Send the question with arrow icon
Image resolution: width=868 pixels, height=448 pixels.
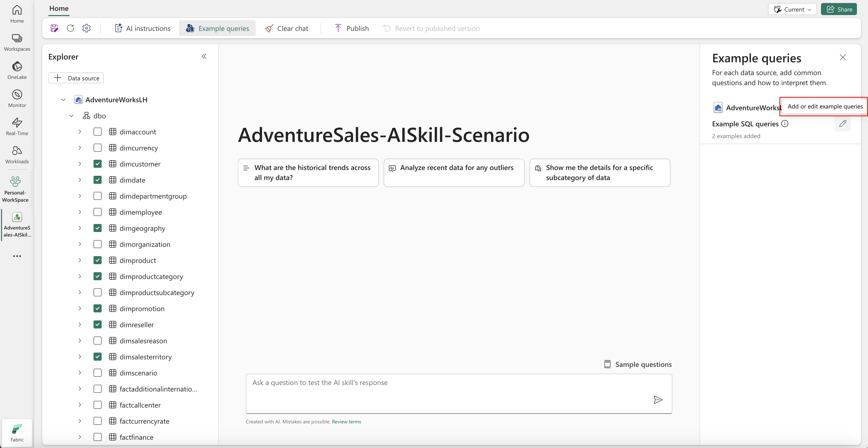(x=658, y=400)
